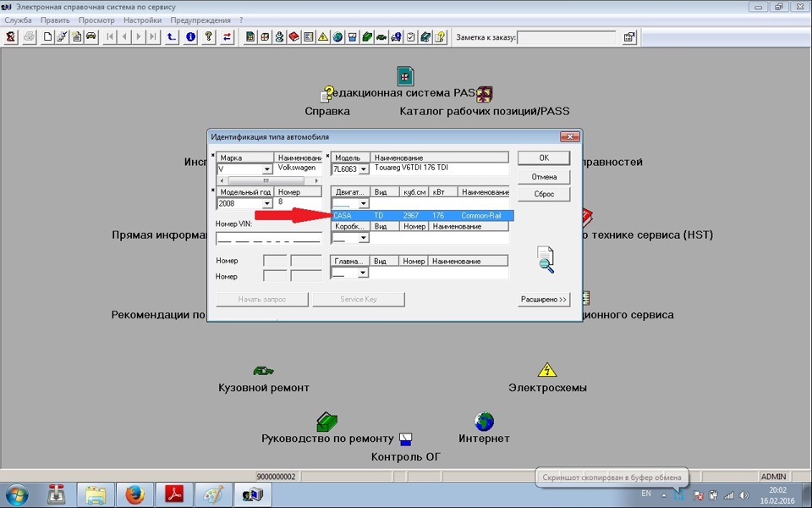This screenshot has height=508, width=812.
Task: Expand the Модель 7L6063 dropdown
Action: click(363, 169)
